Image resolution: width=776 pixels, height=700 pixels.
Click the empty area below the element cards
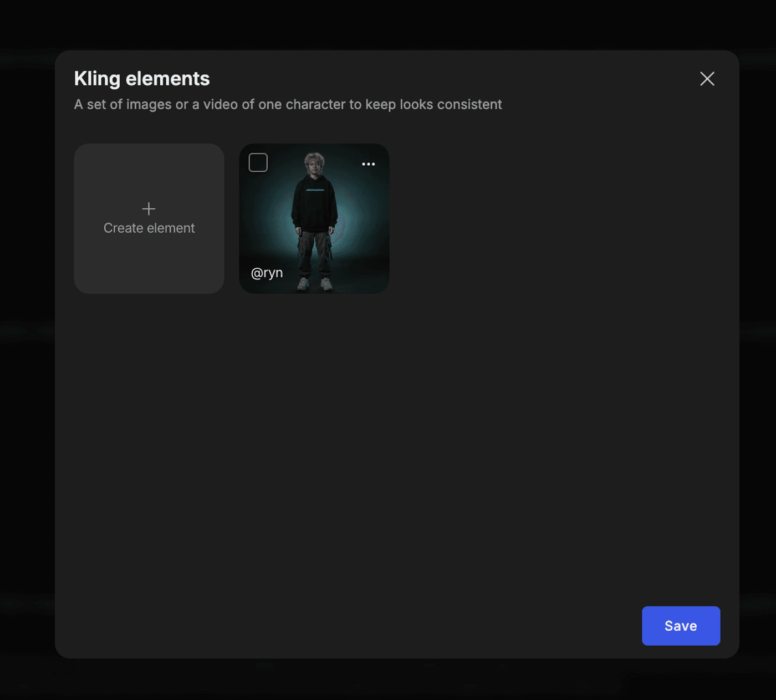pos(388,443)
